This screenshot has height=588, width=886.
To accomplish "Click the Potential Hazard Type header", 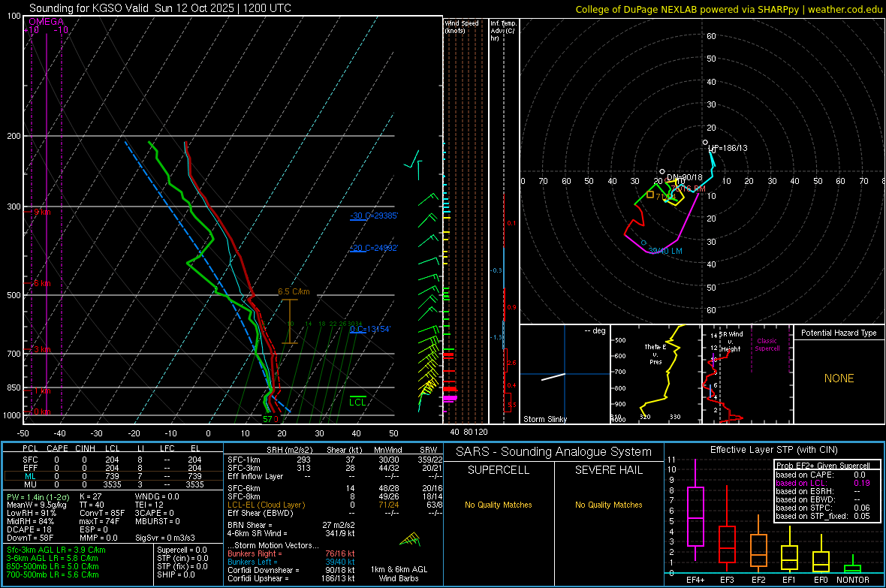I will point(839,333).
